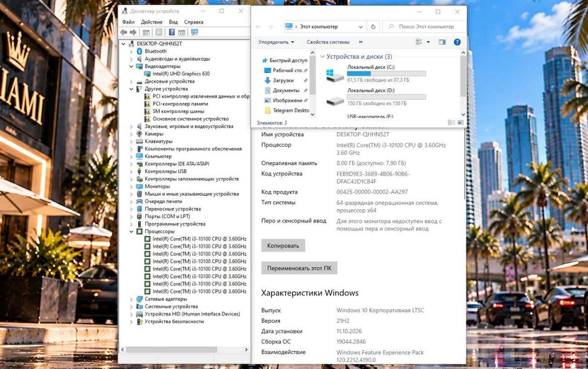Image resolution: width=588 pixels, height=369 pixels.
Task: Click the Forward arrow in Device Manager toolbar
Action: click(133, 32)
